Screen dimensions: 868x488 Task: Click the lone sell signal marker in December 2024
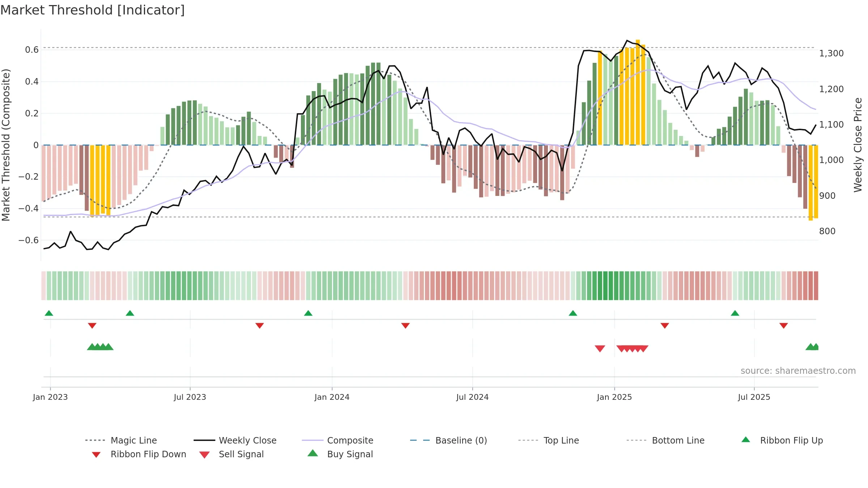click(600, 348)
